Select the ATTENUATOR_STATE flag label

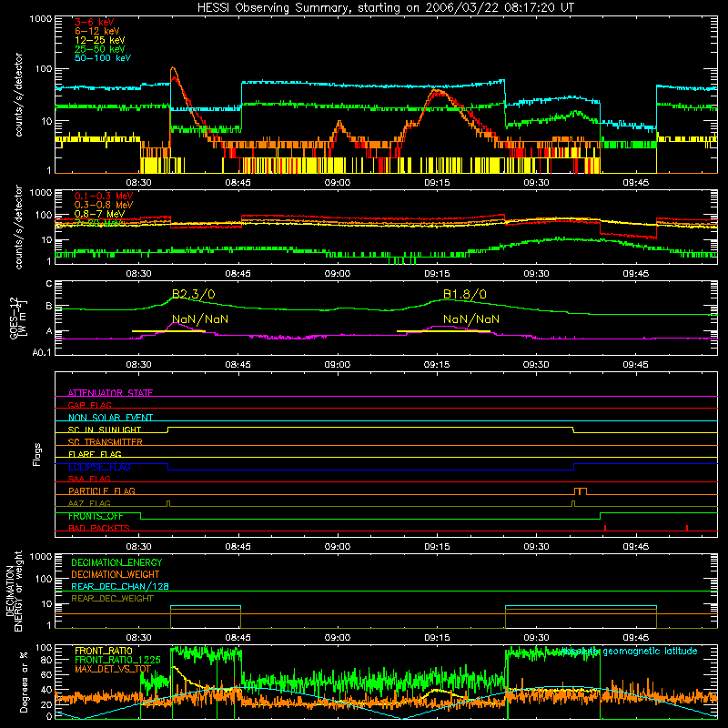110,393
